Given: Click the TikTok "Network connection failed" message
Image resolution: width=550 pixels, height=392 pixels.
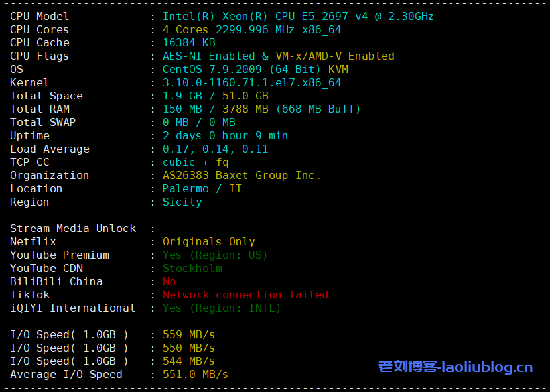Looking at the screenshot, I should click(245, 294).
